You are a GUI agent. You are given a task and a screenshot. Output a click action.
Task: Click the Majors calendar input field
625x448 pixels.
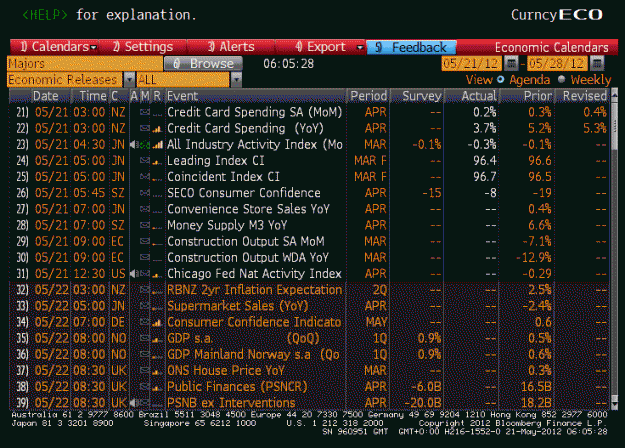point(85,63)
